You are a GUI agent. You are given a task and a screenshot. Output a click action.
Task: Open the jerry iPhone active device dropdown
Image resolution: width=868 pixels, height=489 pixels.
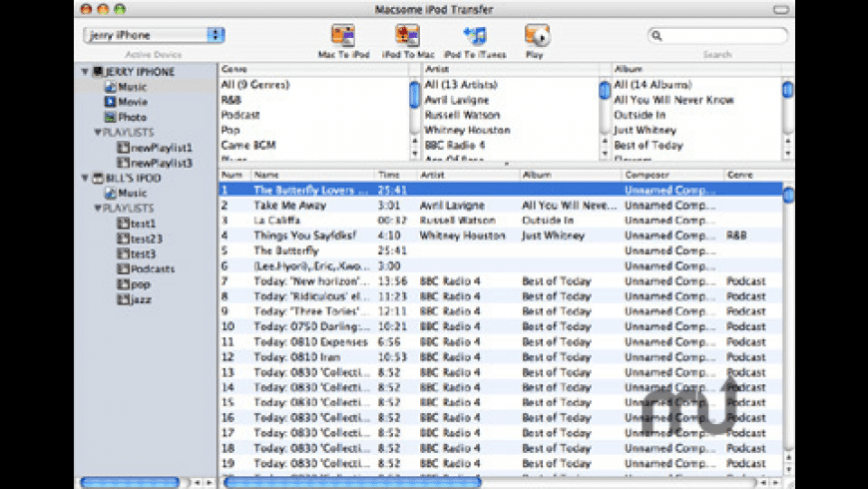[x=154, y=35]
